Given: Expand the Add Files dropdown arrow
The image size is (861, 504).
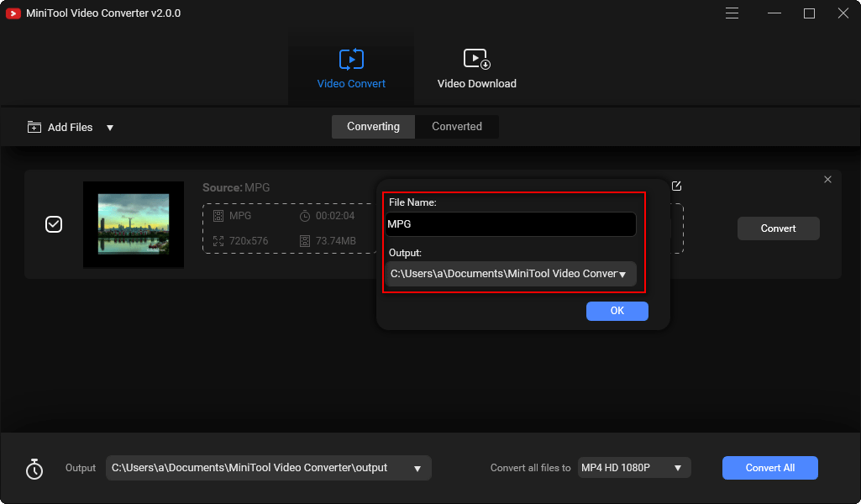Looking at the screenshot, I should point(110,127).
